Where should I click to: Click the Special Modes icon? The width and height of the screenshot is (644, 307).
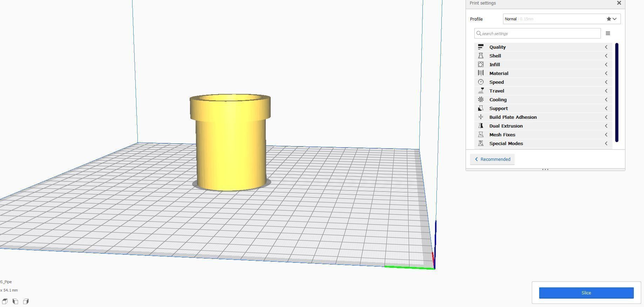coord(481,143)
